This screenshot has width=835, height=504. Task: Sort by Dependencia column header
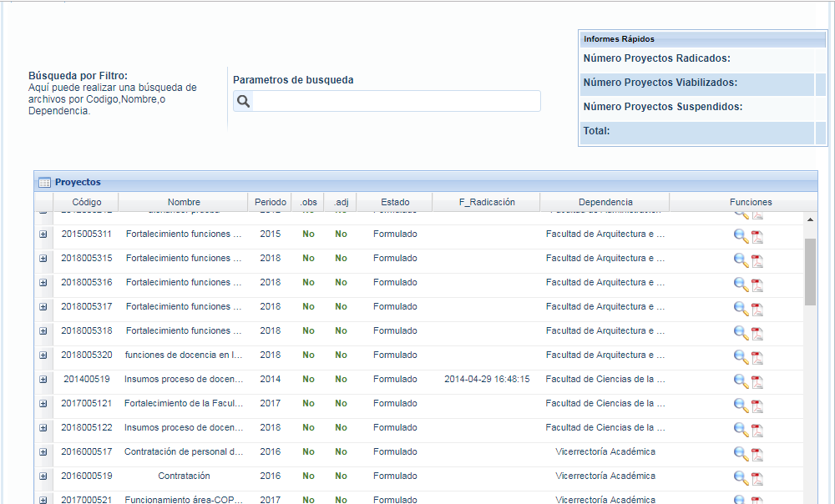pos(605,202)
